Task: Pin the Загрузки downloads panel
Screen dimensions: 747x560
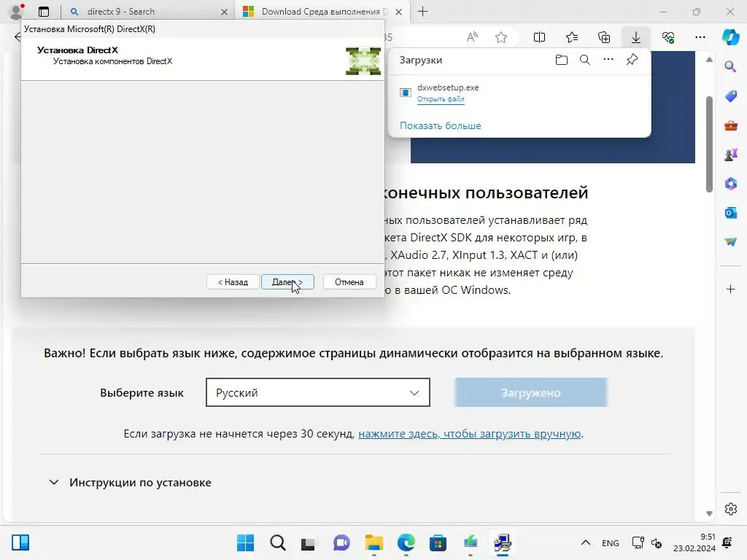Action: point(632,60)
